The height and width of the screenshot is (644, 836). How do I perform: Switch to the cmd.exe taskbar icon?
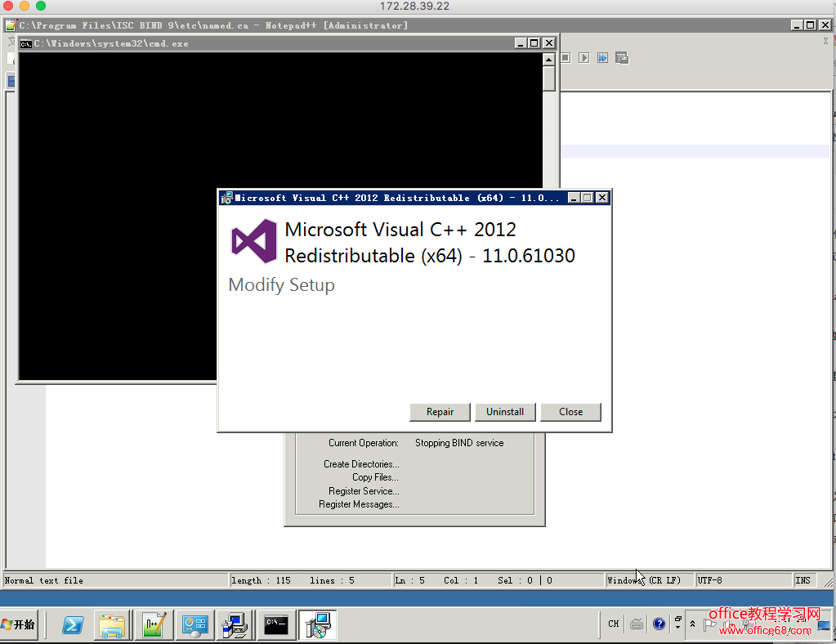(x=276, y=625)
